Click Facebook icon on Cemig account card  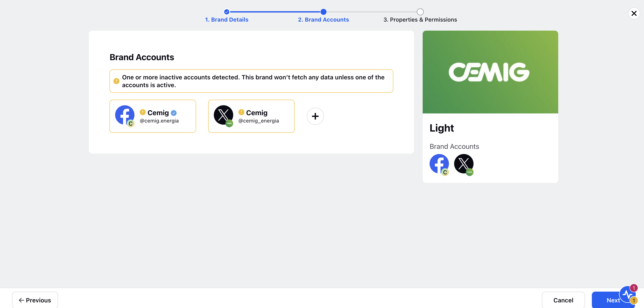(125, 115)
